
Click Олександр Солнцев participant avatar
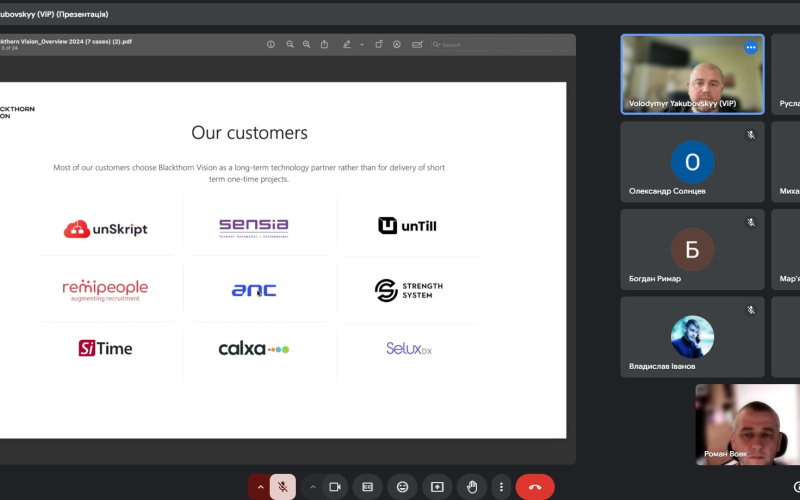click(692, 162)
